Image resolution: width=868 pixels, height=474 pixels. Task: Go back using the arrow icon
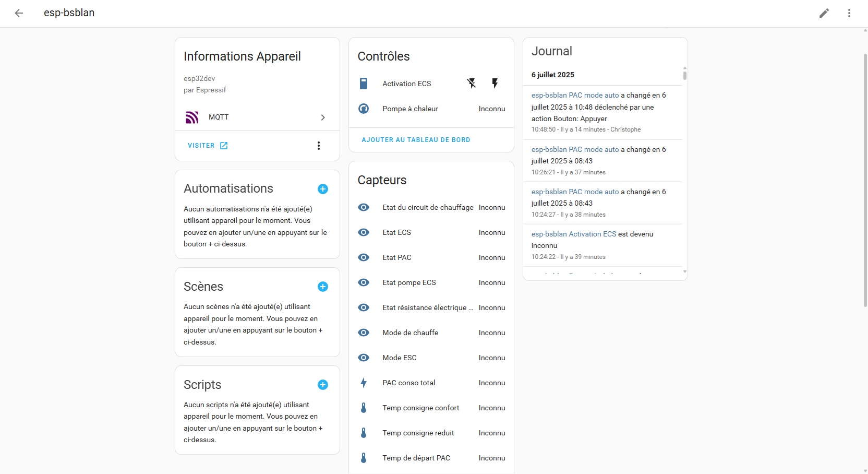tap(19, 13)
